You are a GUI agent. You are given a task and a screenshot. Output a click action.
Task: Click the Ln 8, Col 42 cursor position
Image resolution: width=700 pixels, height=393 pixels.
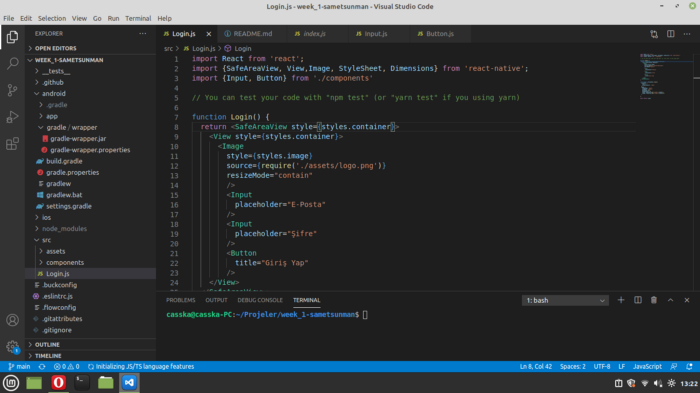click(x=536, y=367)
